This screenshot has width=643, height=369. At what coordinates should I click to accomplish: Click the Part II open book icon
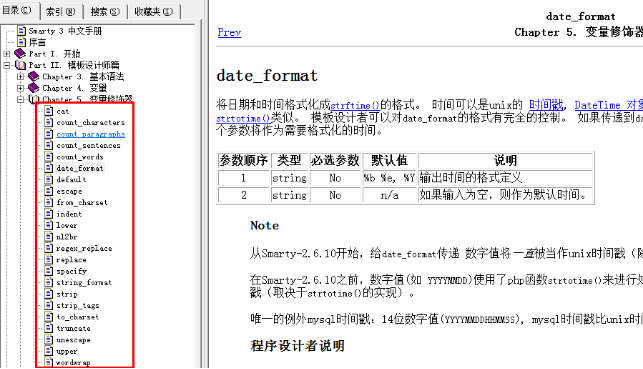click(20, 65)
